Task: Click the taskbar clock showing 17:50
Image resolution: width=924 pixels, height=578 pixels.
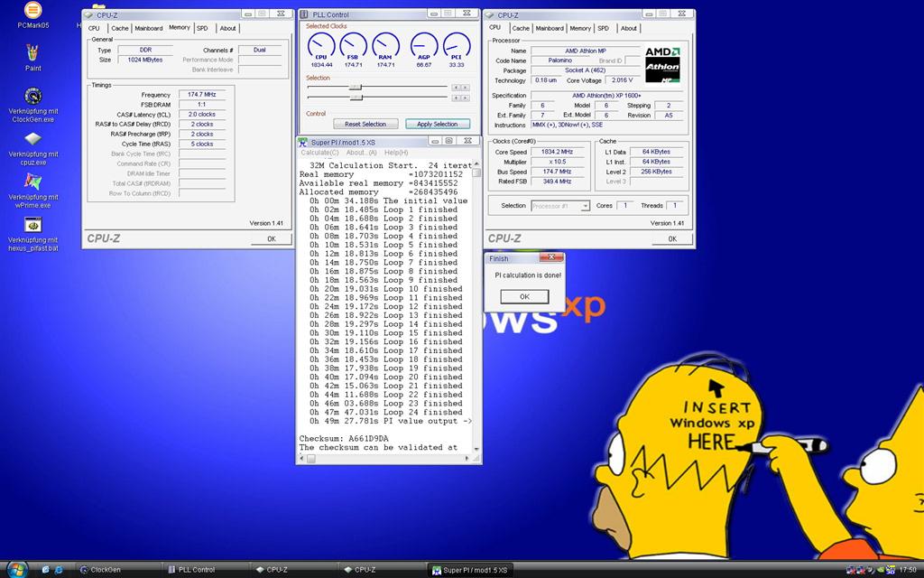Action: pyautogui.click(x=908, y=570)
